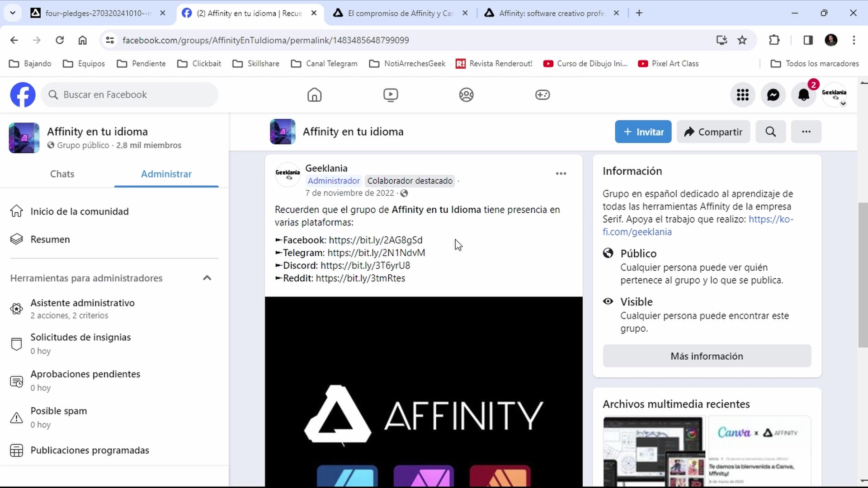Open the Groups icon in top navigation
The width and height of the screenshot is (868, 488).
[466, 95]
